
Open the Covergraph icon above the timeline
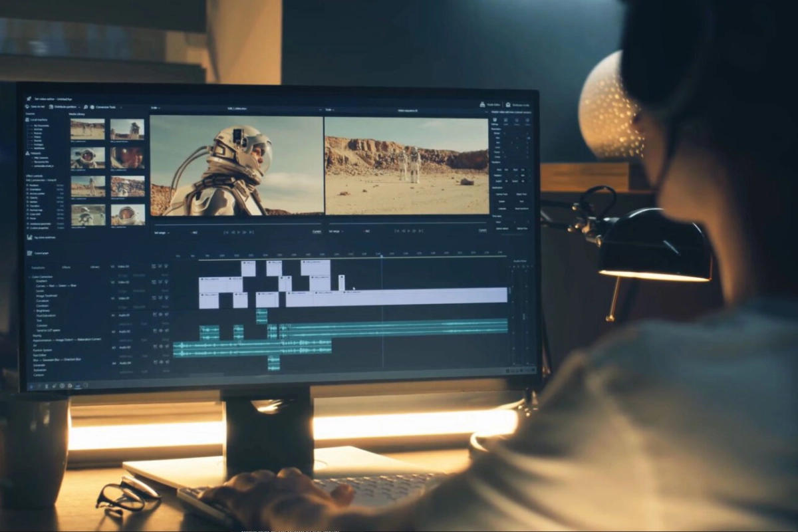29,253
